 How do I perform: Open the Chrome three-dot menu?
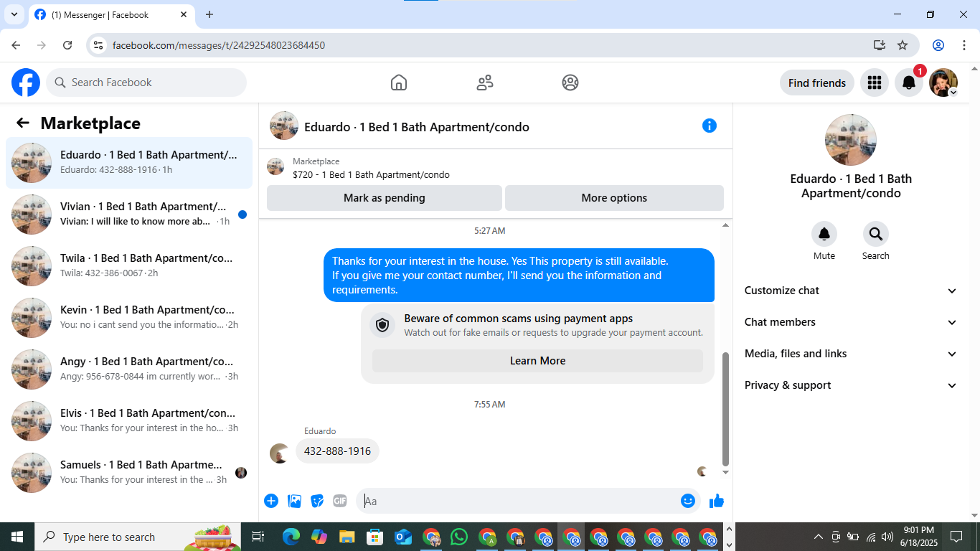pos(963,45)
